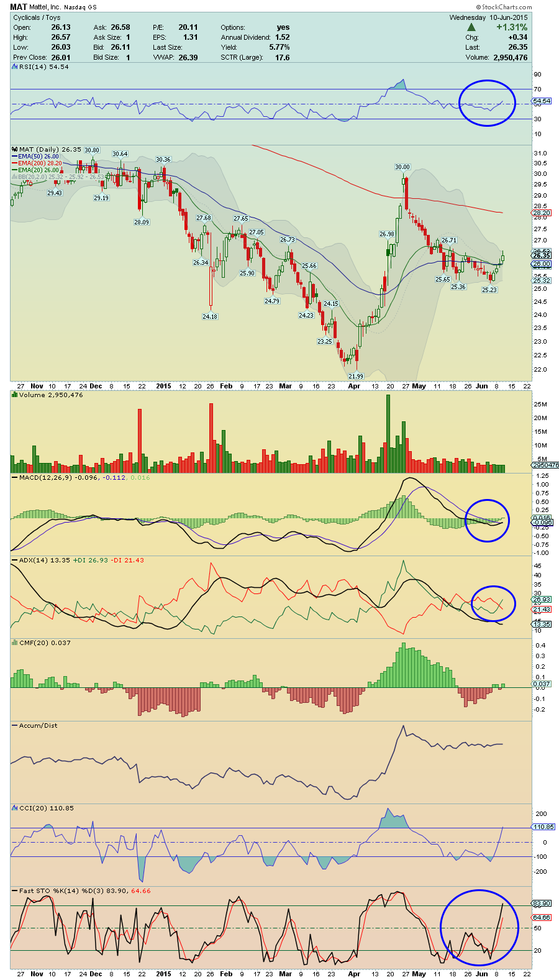Click the red EMA(200) legend line
This screenshot has width=559, height=980.
[15, 163]
